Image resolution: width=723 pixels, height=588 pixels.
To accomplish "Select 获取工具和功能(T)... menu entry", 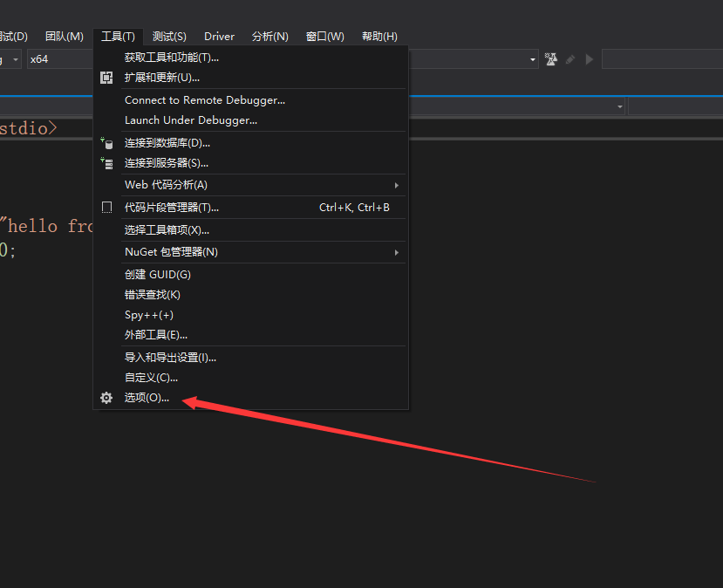I will pyautogui.click(x=172, y=58).
